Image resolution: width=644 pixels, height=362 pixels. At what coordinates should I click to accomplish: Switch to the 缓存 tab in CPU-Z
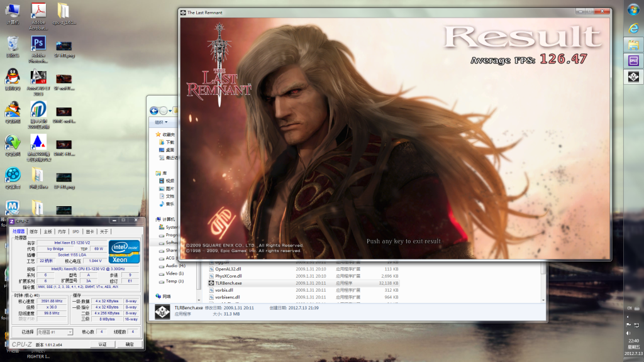pos(33,231)
